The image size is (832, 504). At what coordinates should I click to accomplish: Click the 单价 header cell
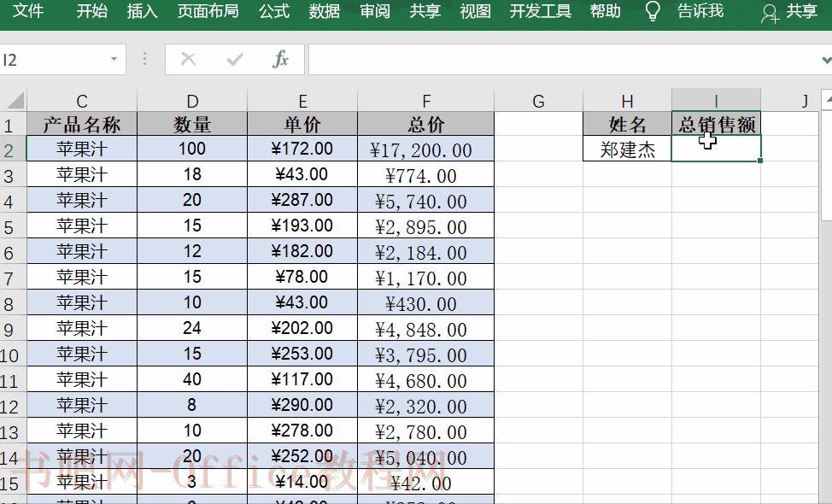pyautogui.click(x=302, y=124)
